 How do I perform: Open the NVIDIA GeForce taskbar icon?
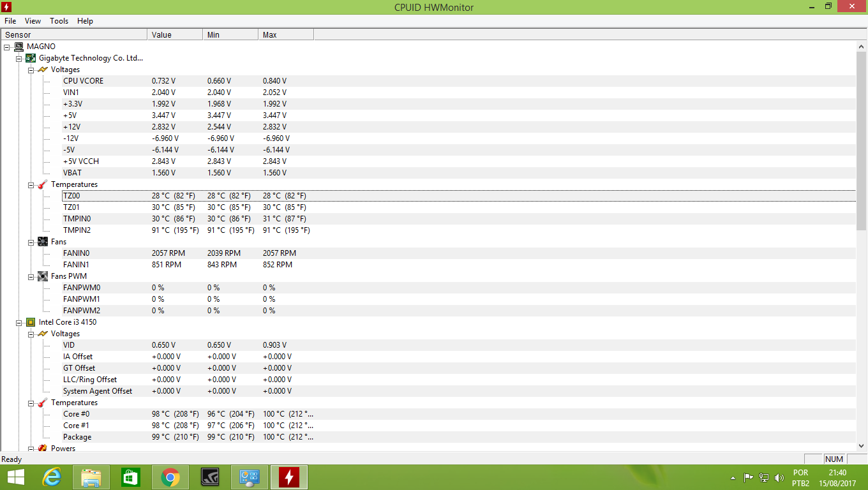tap(210, 477)
